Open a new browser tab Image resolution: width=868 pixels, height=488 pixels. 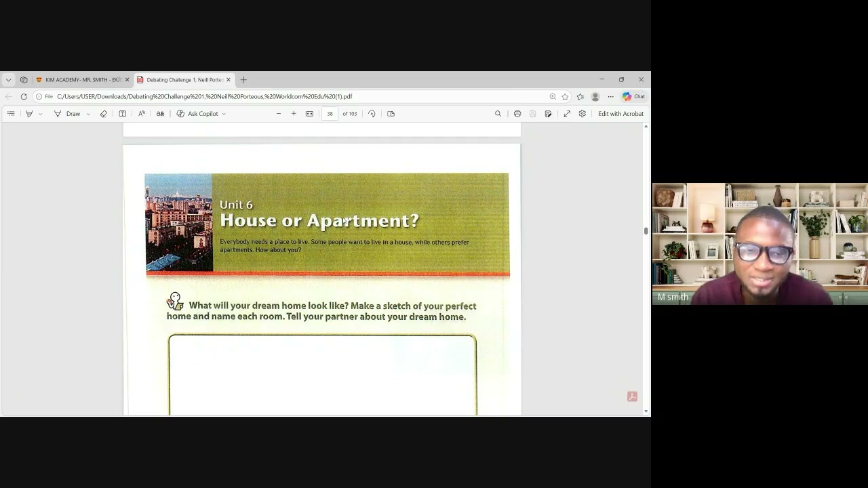pos(243,80)
